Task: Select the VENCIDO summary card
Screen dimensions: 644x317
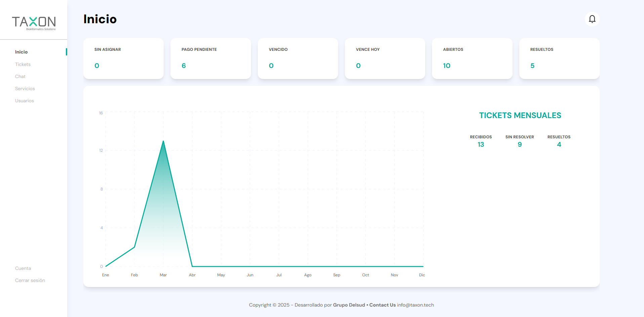Action: pyautogui.click(x=298, y=59)
